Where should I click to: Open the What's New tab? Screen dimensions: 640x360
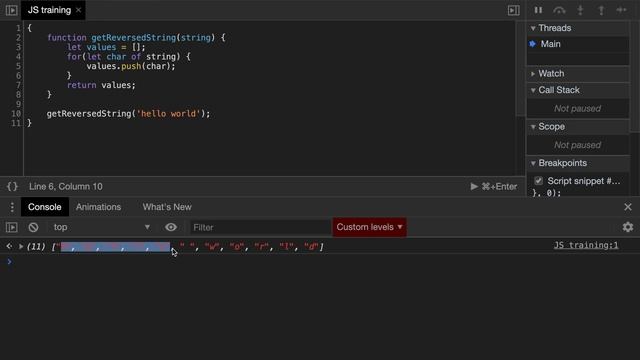pos(167,207)
